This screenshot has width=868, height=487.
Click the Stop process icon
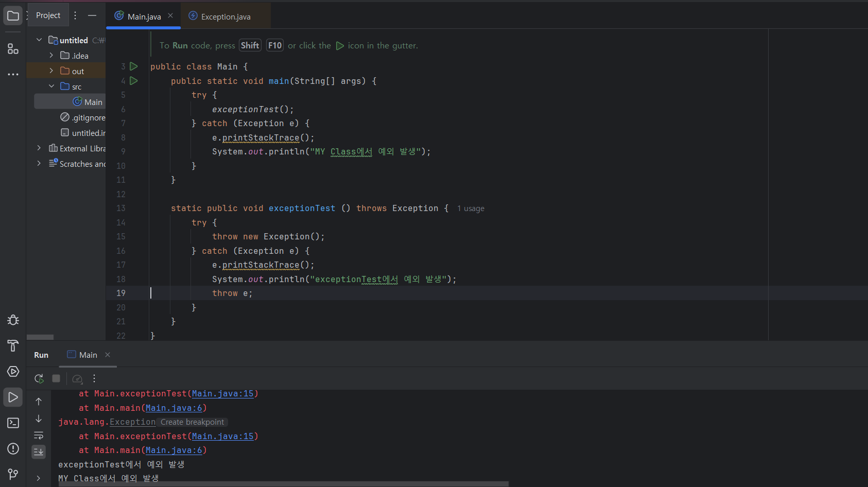tap(56, 378)
